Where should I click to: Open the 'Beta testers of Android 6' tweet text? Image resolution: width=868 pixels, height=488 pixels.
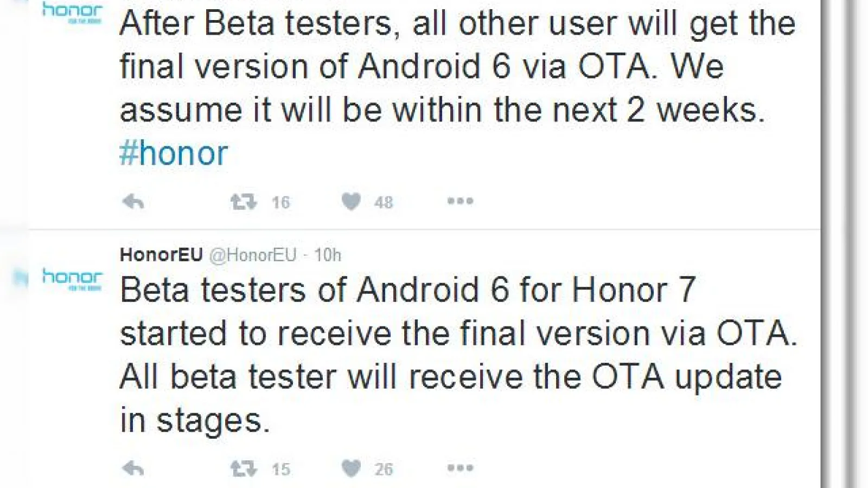click(x=458, y=355)
